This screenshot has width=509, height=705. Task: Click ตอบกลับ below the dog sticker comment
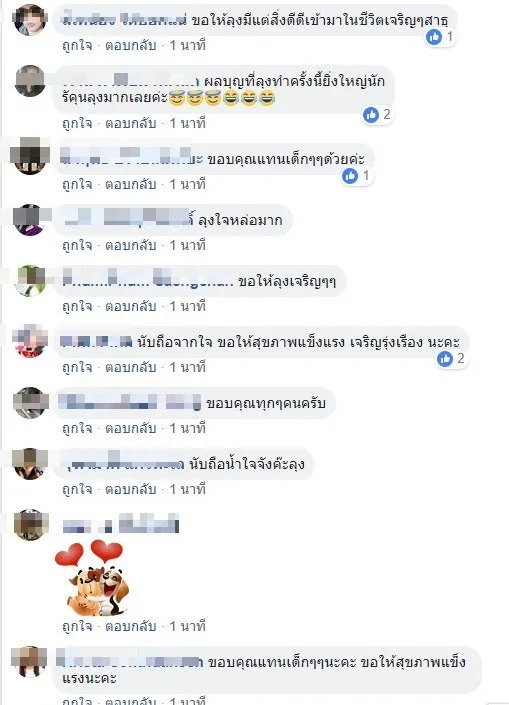[130, 626]
